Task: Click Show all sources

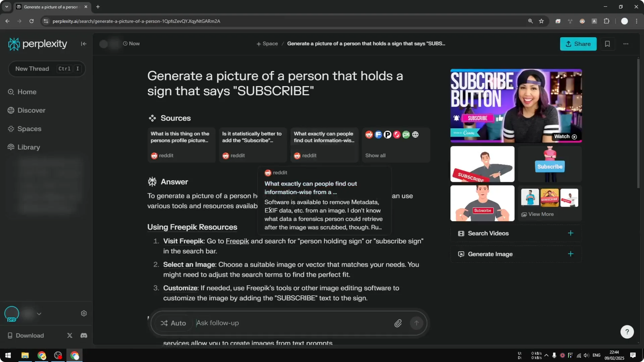Action: (375, 155)
